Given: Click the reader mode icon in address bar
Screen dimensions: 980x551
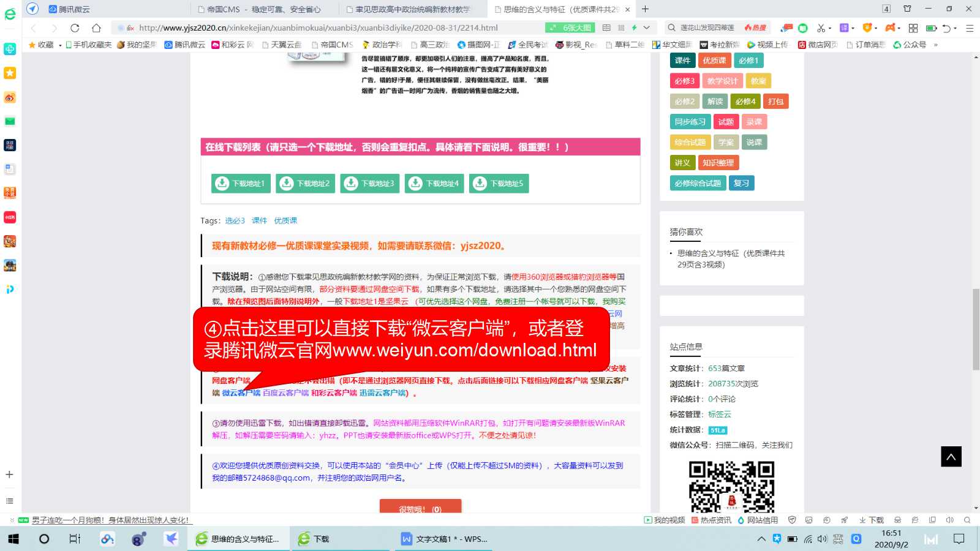Looking at the screenshot, I should [606, 28].
